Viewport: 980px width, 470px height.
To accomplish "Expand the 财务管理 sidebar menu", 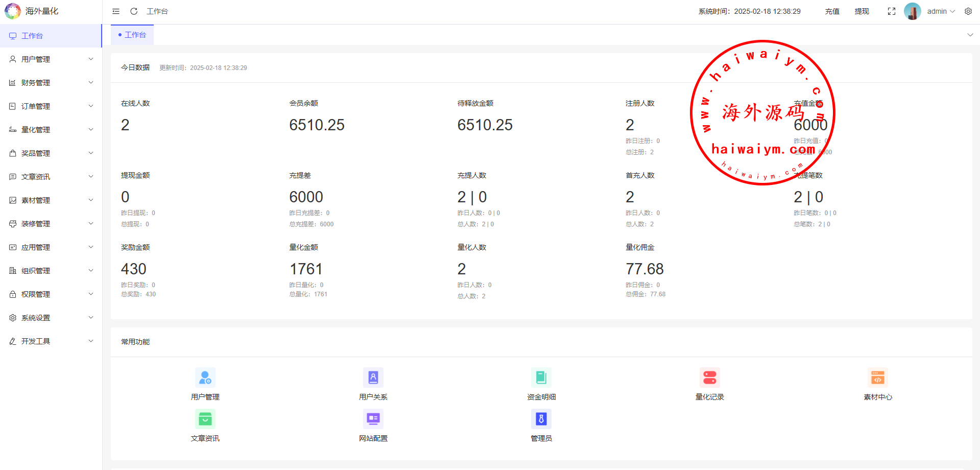I will coord(51,83).
